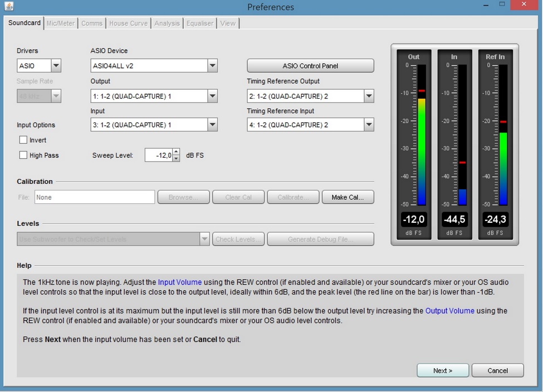Click the Ref In level meter bar
543x392 pixels.
[503, 135]
